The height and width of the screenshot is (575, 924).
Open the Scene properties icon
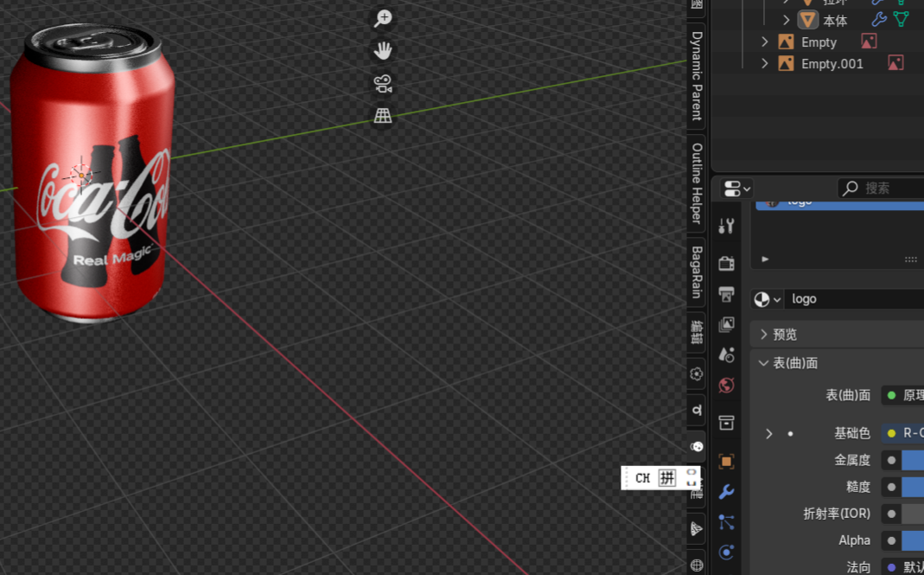pos(726,355)
